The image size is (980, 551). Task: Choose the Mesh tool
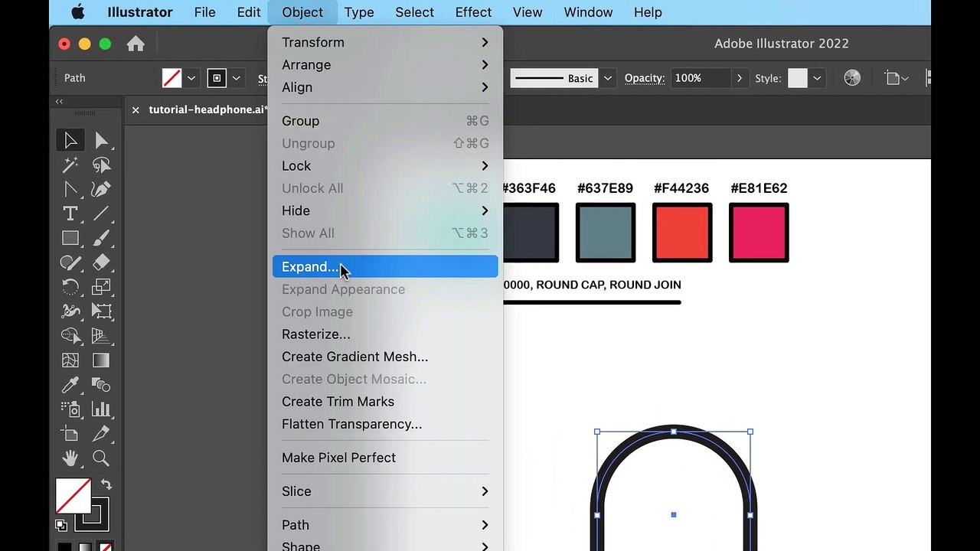point(70,360)
